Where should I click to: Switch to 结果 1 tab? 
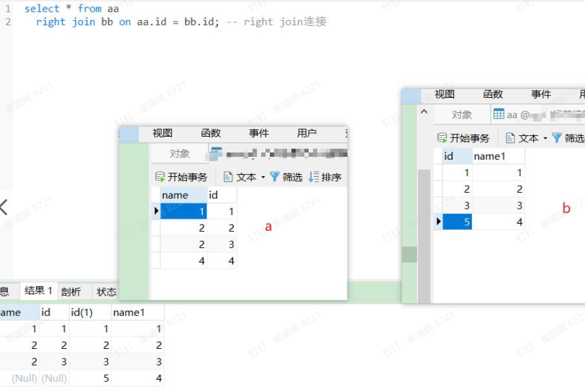click(x=38, y=291)
